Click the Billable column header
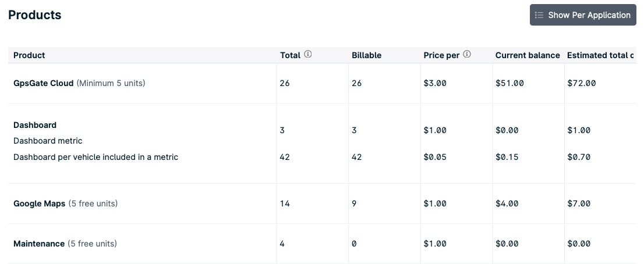The height and width of the screenshot is (264, 644). pyautogui.click(x=366, y=55)
